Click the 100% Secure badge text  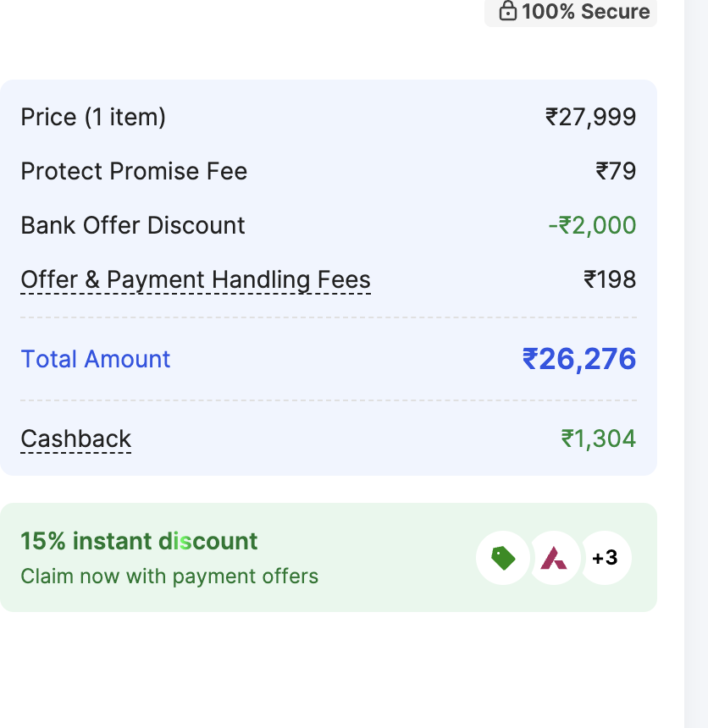coord(585,12)
